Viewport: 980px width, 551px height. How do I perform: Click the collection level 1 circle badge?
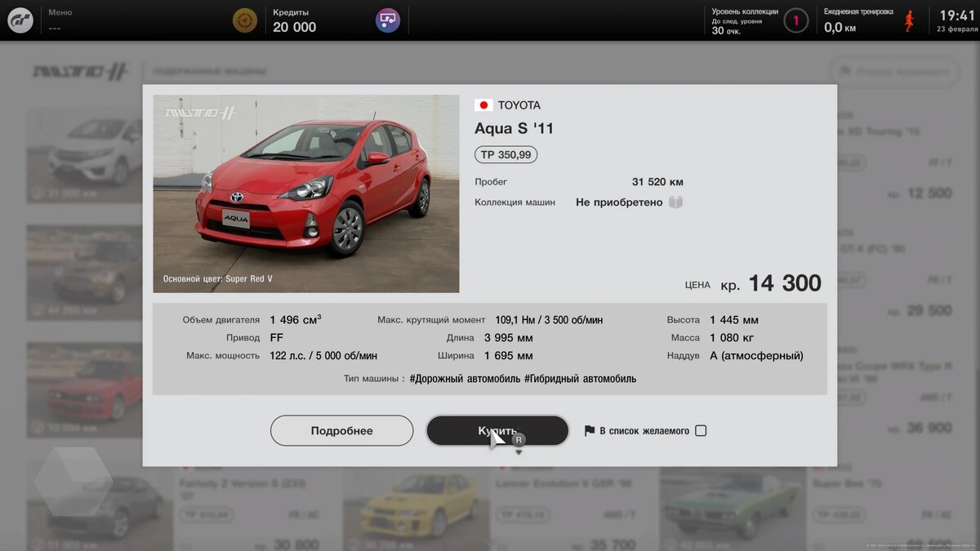point(796,20)
